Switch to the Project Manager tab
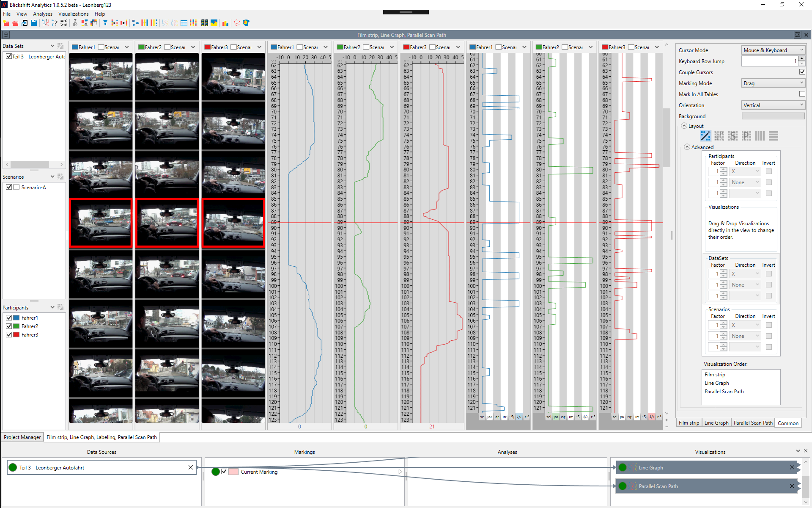Image resolution: width=812 pixels, height=508 pixels. click(22, 437)
